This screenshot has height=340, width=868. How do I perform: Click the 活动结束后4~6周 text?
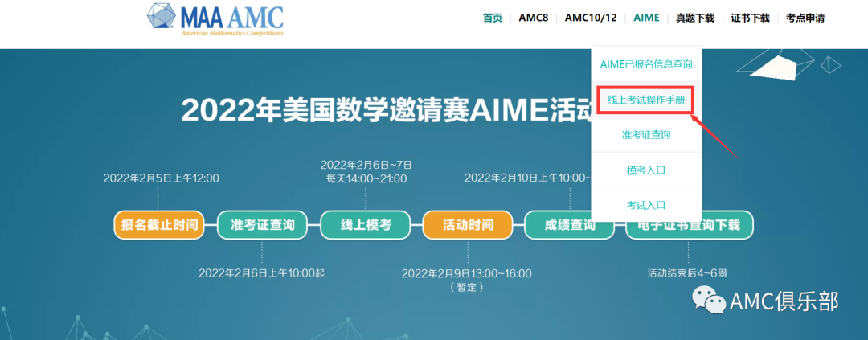tap(689, 273)
